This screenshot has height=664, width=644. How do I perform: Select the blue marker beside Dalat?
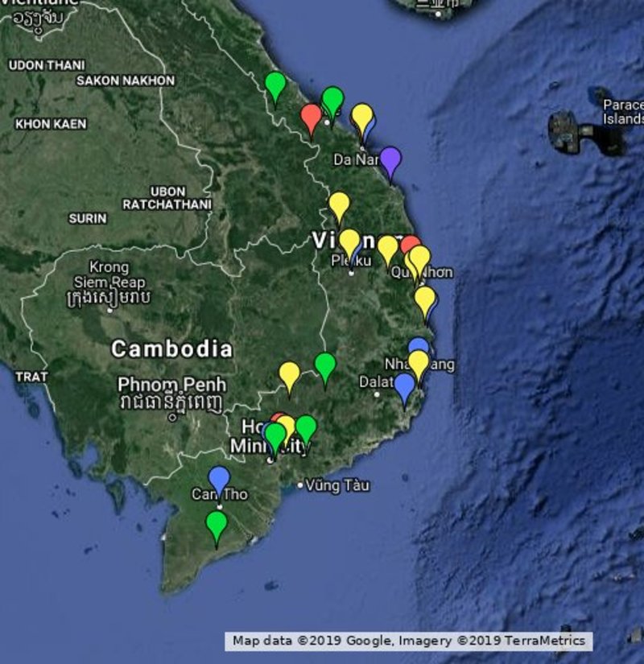tap(405, 386)
